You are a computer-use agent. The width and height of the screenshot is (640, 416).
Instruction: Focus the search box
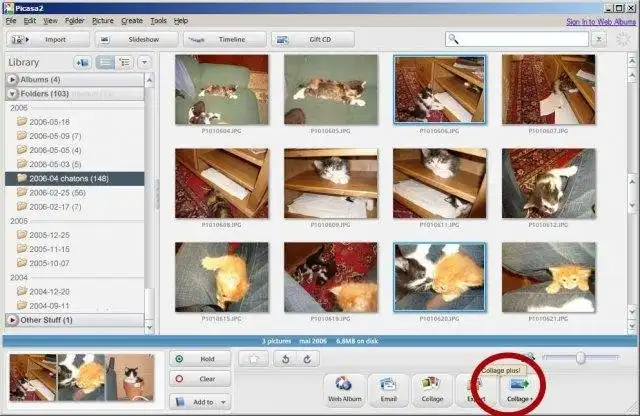pyautogui.click(x=517, y=40)
